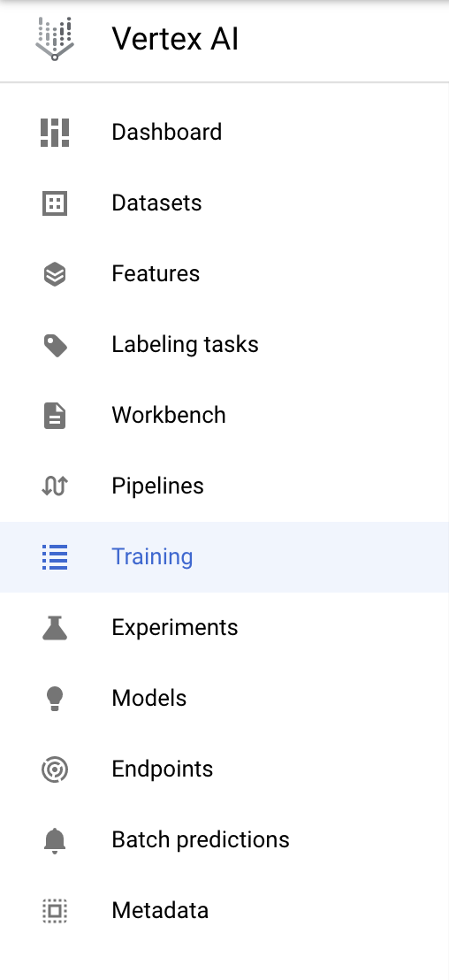
Task: Click the Batch predictions bell icon
Action: click(x=55, y=840)
